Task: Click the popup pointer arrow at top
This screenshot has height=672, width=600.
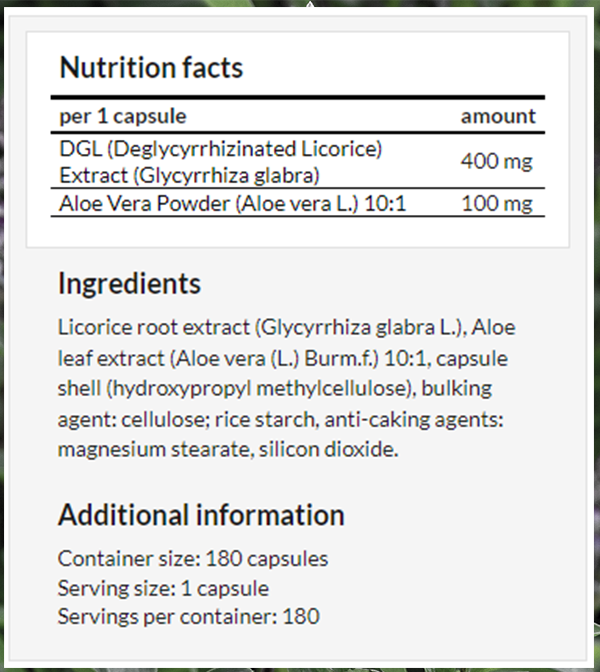Action: [310, 4]
